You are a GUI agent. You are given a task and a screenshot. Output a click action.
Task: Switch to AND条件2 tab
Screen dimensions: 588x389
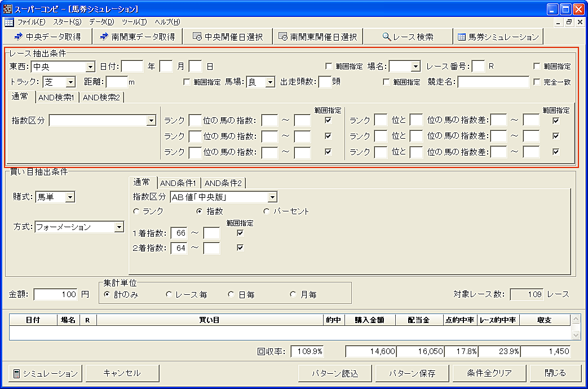[223, 183]
